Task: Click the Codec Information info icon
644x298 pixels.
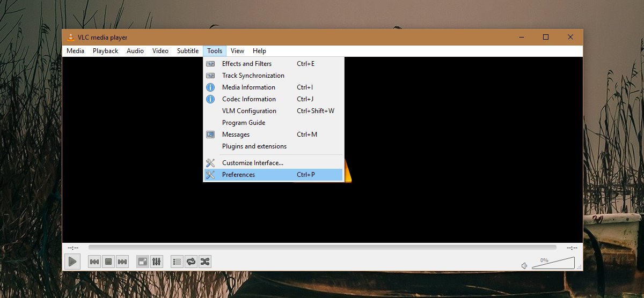Action: click(x=210, y=99)
